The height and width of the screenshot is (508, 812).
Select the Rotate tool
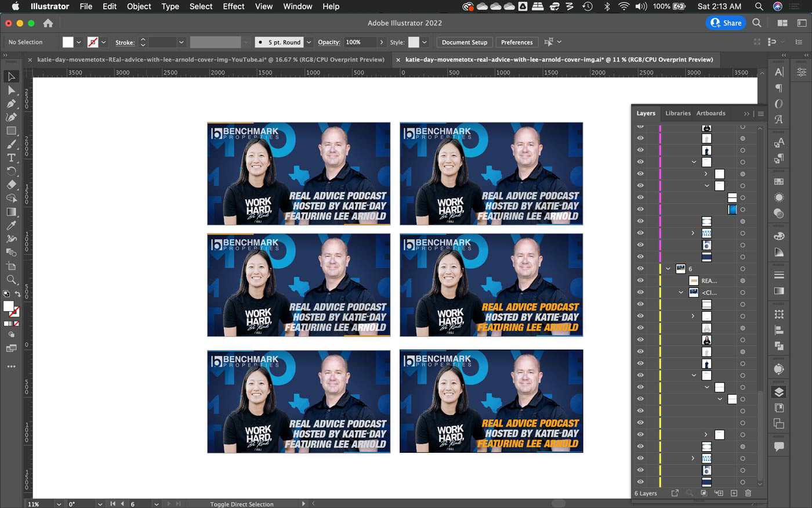click(x=11, y=171)
